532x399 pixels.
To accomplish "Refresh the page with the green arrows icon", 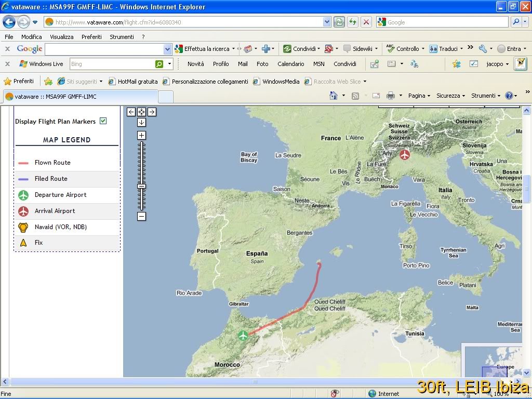I will pyautogui.click(x=353, y=22).
